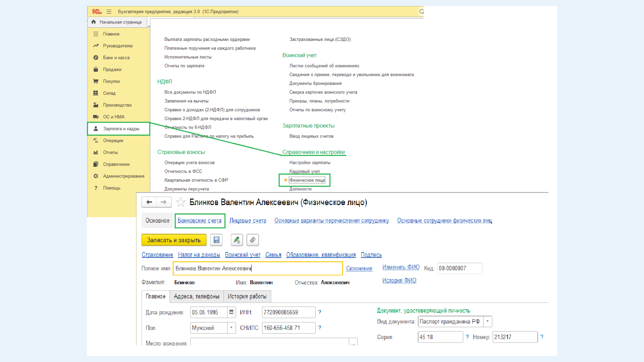Expand document type dropdown

pos(488,321)
